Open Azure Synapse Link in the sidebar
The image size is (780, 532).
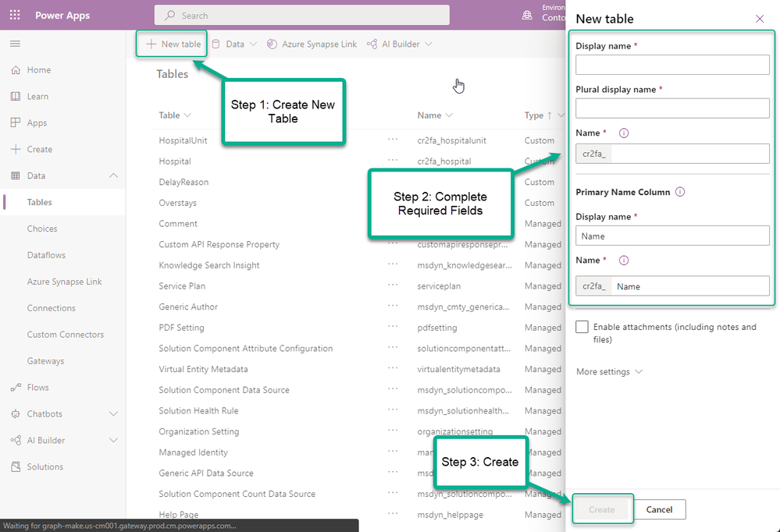point(64,282)
